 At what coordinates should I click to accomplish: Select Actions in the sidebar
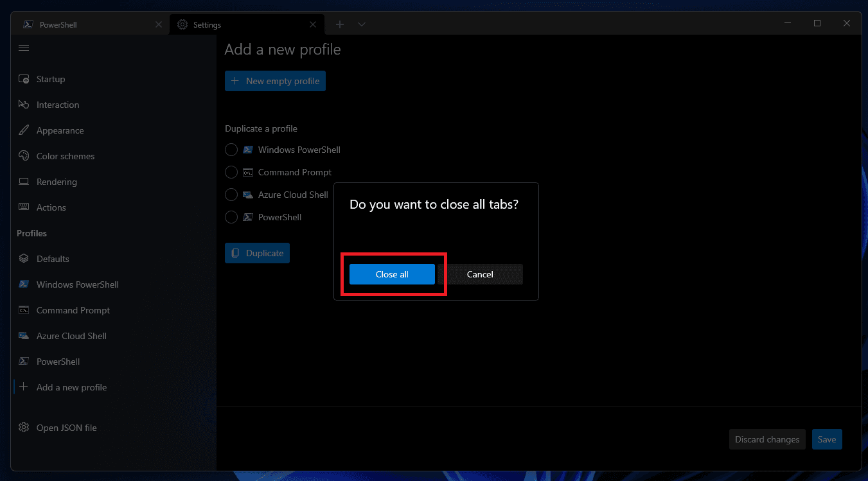point(114,207)
